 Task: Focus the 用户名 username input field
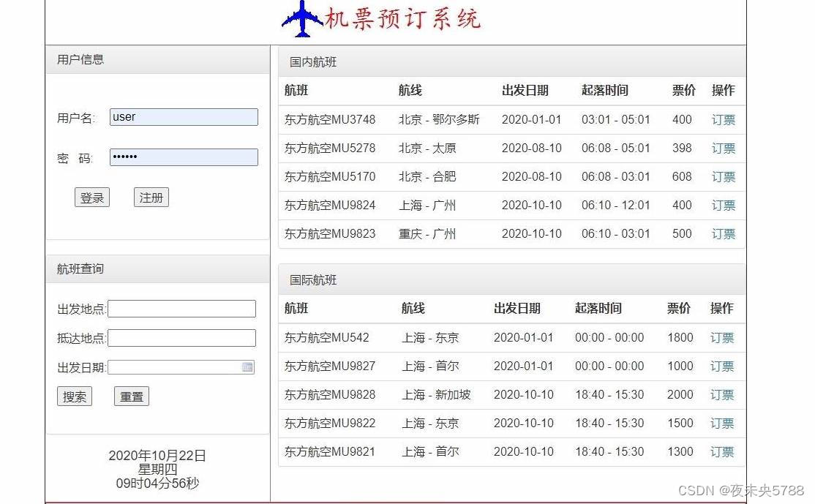pos(184,117)
